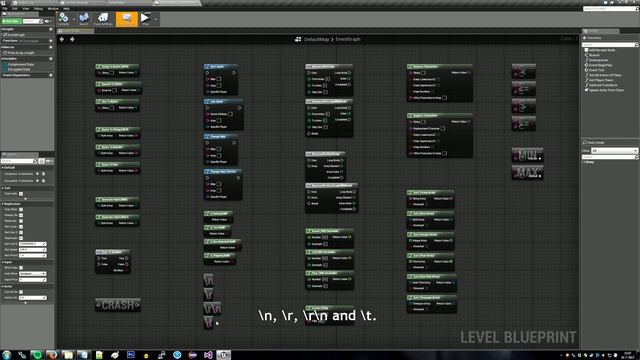Add a new graph with plus icon

(x=51, y=29)
